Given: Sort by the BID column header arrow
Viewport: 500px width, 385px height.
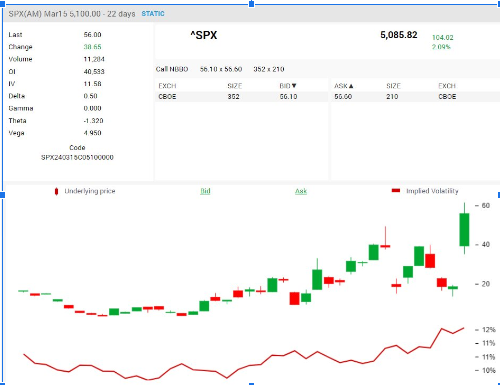Looking at the screenshot, I should [294, 86].
